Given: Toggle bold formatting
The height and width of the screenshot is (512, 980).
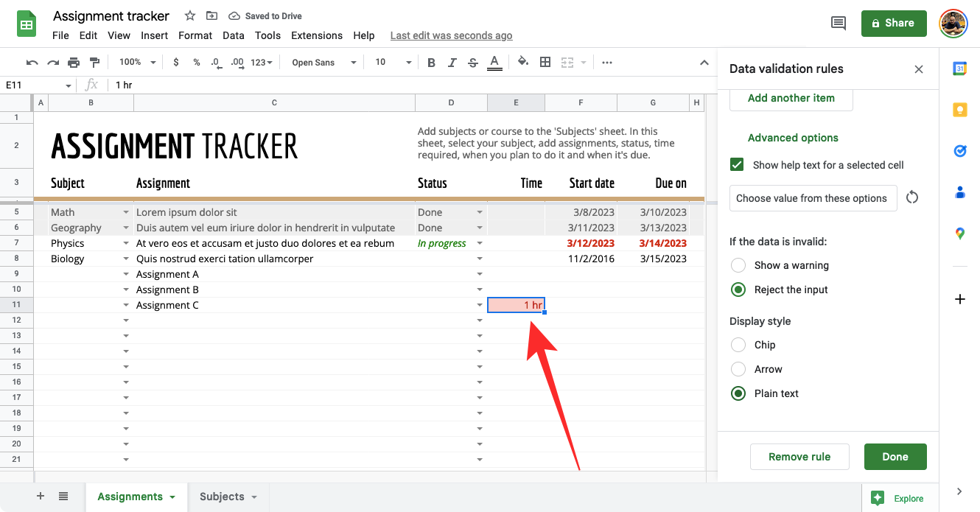Looking at the screenshot, I should [432, 63].
